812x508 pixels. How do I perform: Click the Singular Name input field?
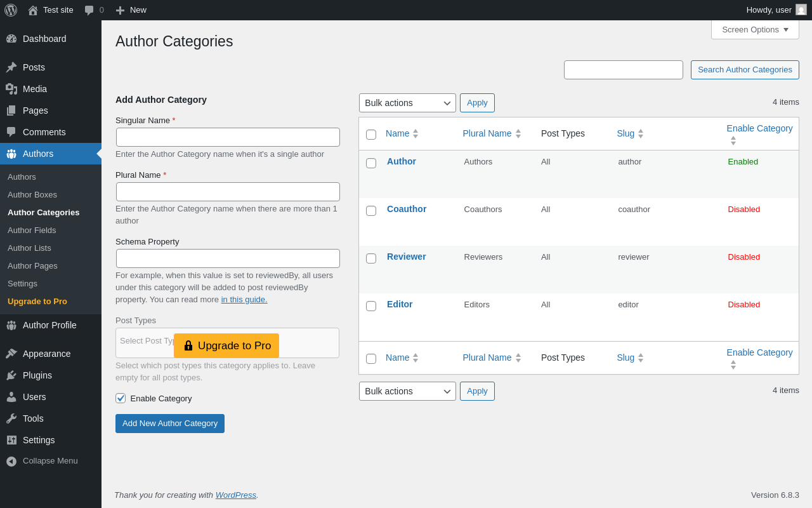click(228, 137)
